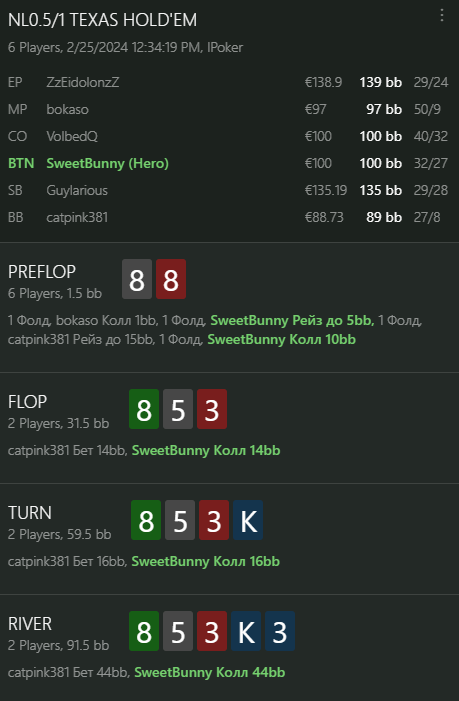The height and width of the screenshot is (701, 459).
Task: Click the blue K card on the turn
Action: tap(248, 520)
